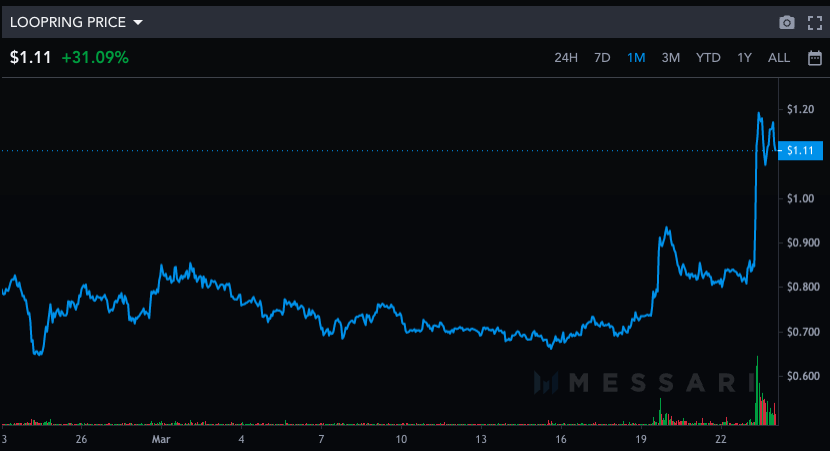Click the $0.600 price axis label
Screen dimensions: 830x451
804,376
